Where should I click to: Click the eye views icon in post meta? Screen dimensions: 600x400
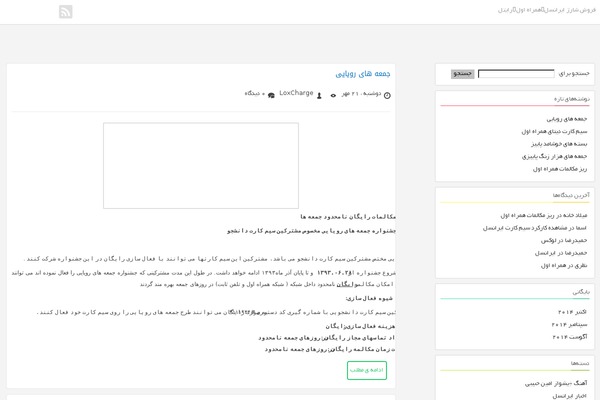tap(333, 96)
